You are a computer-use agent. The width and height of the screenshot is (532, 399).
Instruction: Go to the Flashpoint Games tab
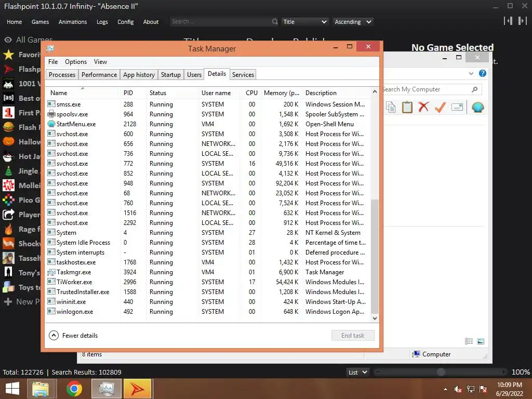40,22
